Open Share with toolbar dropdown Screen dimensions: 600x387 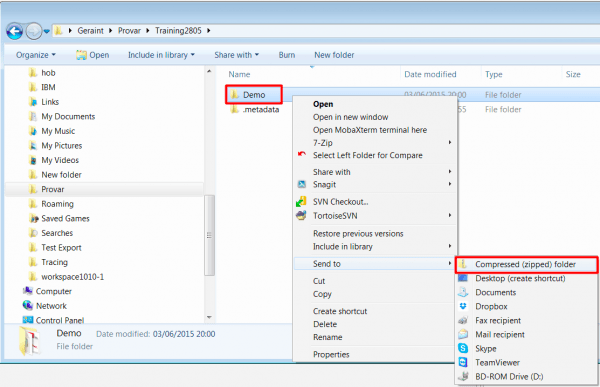click(x=236, y=55)
